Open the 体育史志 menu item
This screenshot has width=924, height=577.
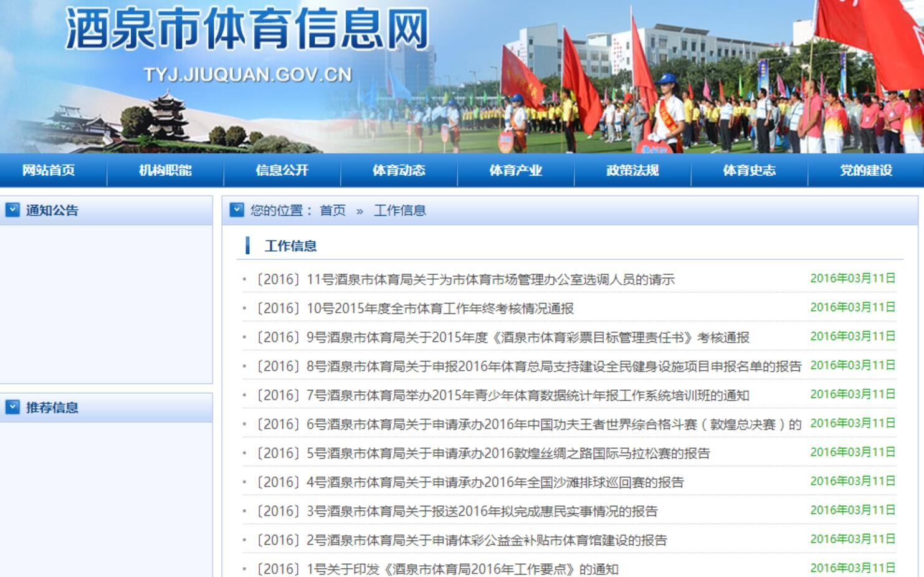pyautogui.click(x=749, y=170)
